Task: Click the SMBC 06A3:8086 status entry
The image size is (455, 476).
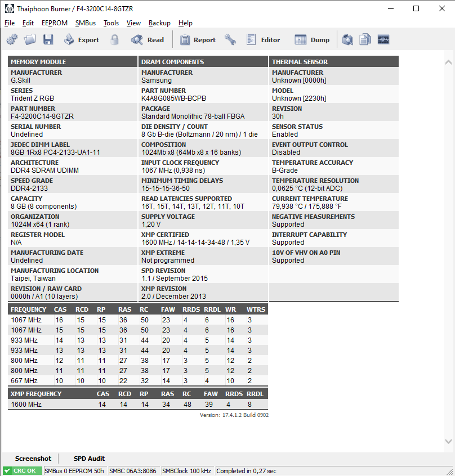Action: (x=134, y=471)
